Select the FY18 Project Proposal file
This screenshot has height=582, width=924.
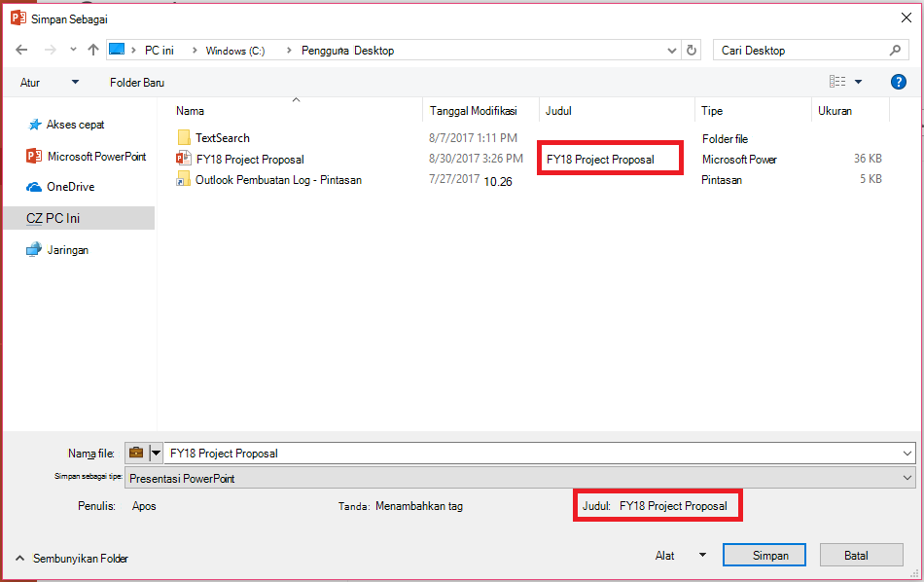[250, 160]
